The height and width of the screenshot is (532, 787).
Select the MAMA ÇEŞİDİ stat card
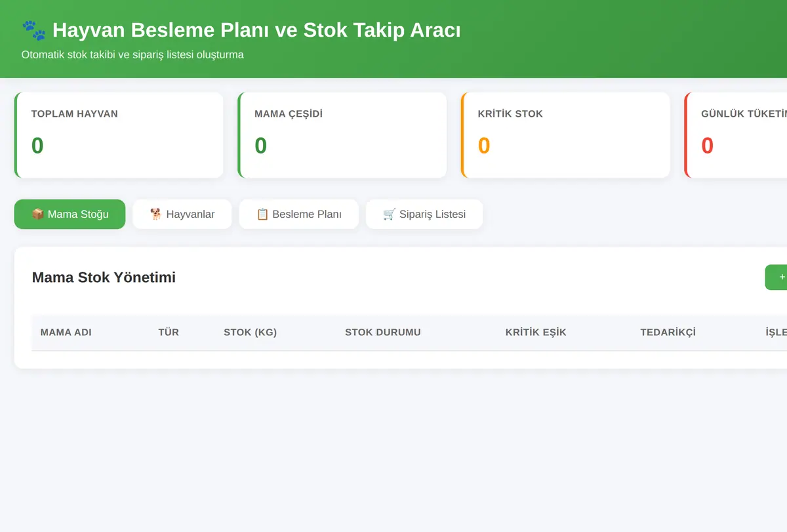click(342, 135)
